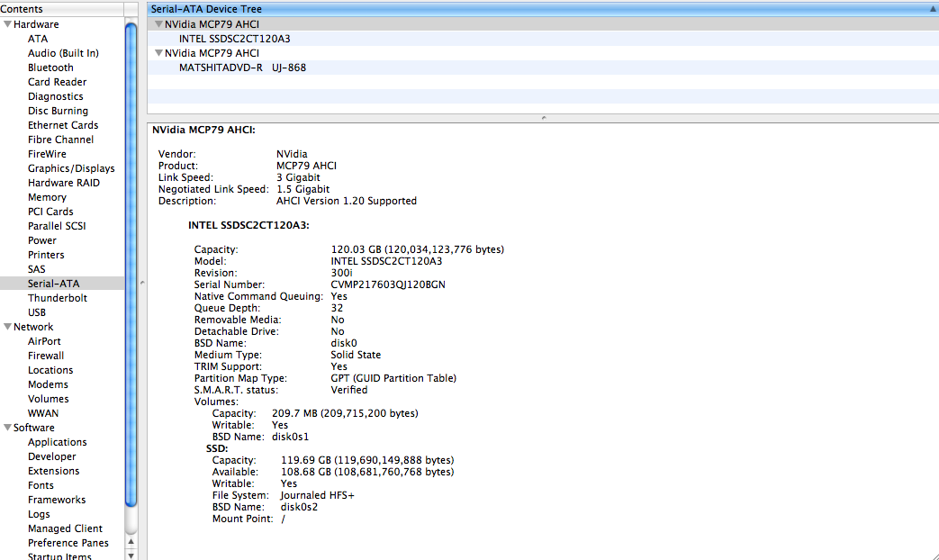
Task: Open ATA in Hardware list
Action: 38,39
